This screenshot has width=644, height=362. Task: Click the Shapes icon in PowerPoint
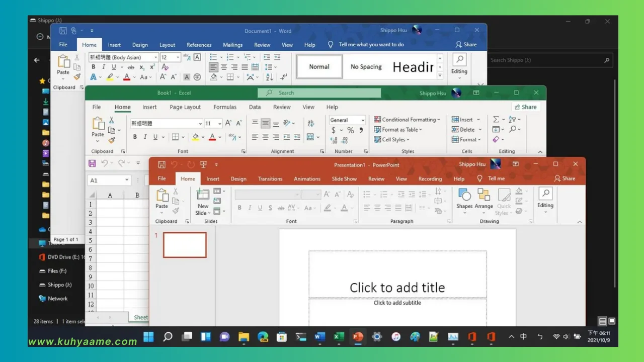tap(464, 195)
